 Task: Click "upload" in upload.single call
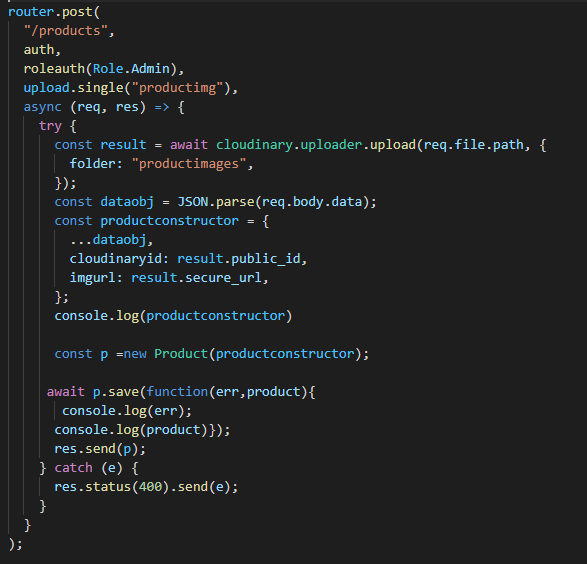point(46,88)
